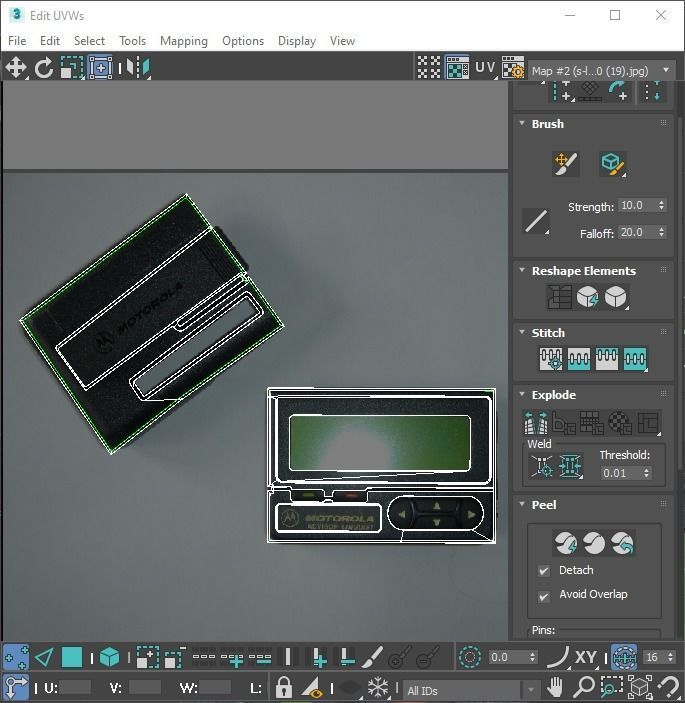Screen dimensions: 685x703
Task: Toggle the checker pattern display icon
Action: pyautogui.click(x=429, y=67)
